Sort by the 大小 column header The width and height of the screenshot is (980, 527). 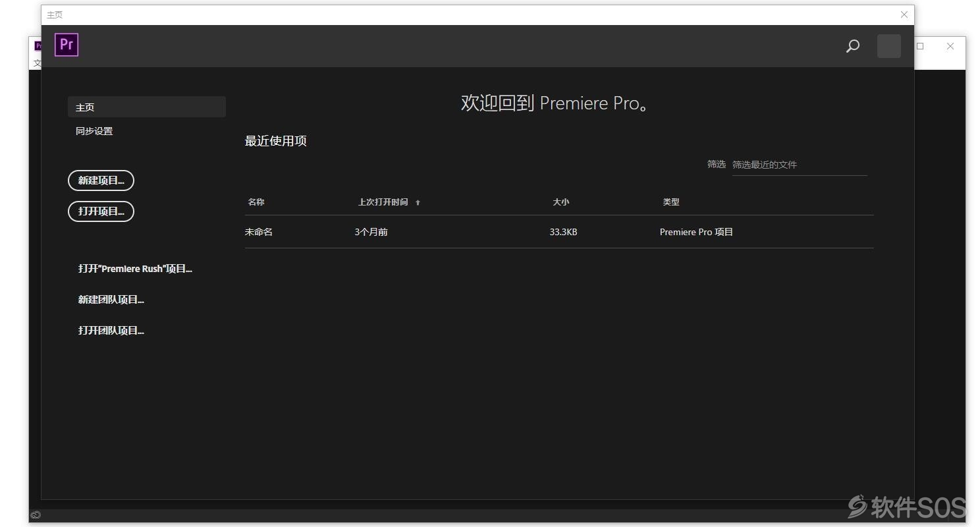pyautogui.click(x=560, y=202)
